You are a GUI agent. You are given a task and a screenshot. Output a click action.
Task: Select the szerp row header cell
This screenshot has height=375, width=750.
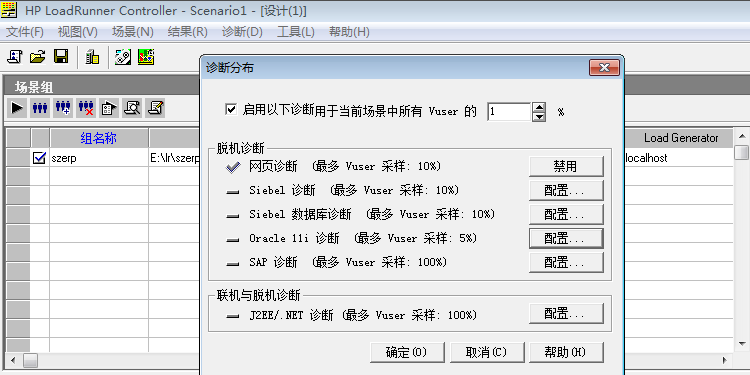18,157
